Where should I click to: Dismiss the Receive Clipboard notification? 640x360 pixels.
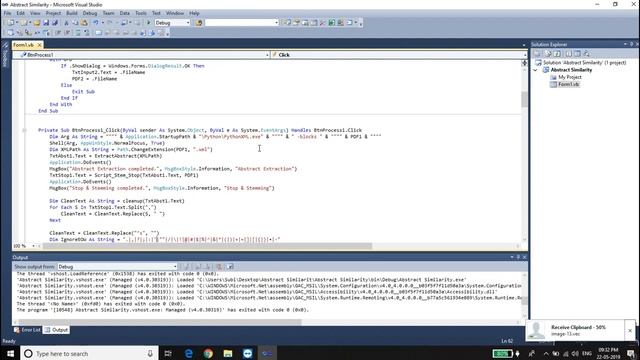[630, 331]
